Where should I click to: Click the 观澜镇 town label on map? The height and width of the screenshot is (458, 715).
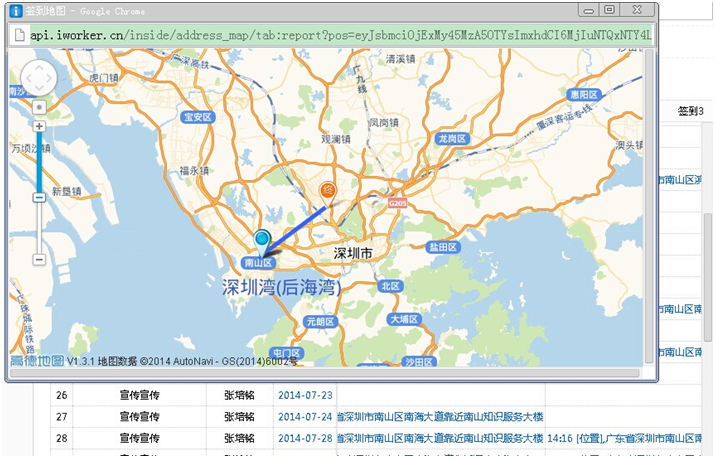336,139
